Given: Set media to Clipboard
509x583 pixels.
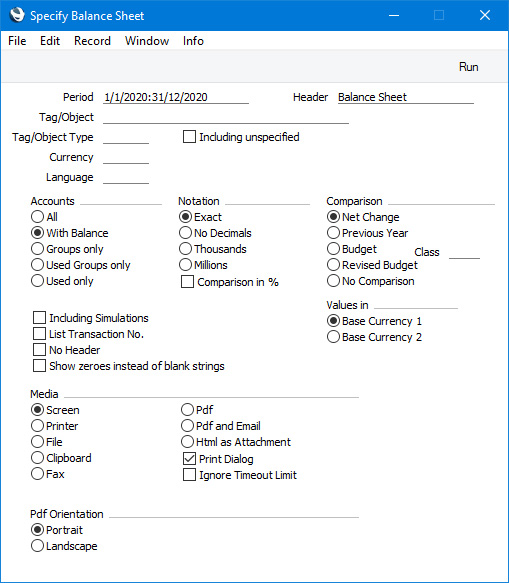Looking at the screenshot, I should point(38,458).
